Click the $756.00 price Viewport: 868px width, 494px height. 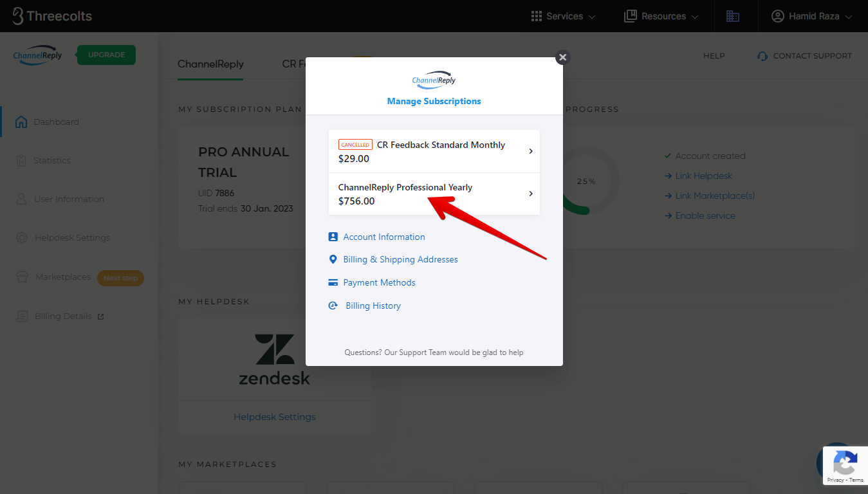(356, 201)
